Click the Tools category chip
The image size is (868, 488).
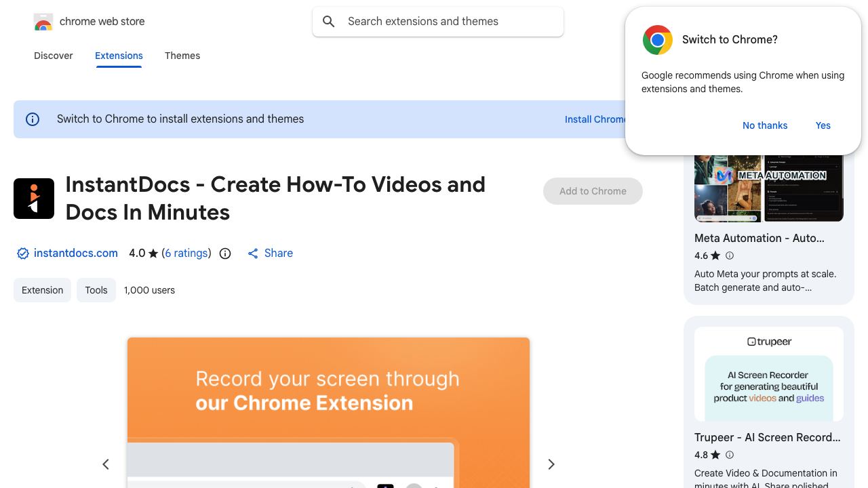point(96,290)
